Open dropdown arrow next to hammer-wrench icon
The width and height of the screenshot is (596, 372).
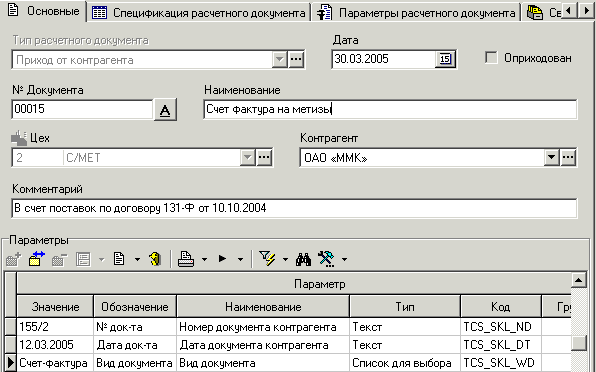tap(344, 260)
